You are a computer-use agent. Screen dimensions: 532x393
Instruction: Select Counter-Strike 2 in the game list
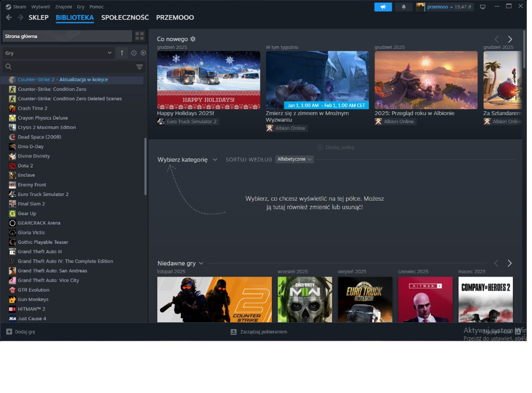pyautogui.click(x=72, y=80)
